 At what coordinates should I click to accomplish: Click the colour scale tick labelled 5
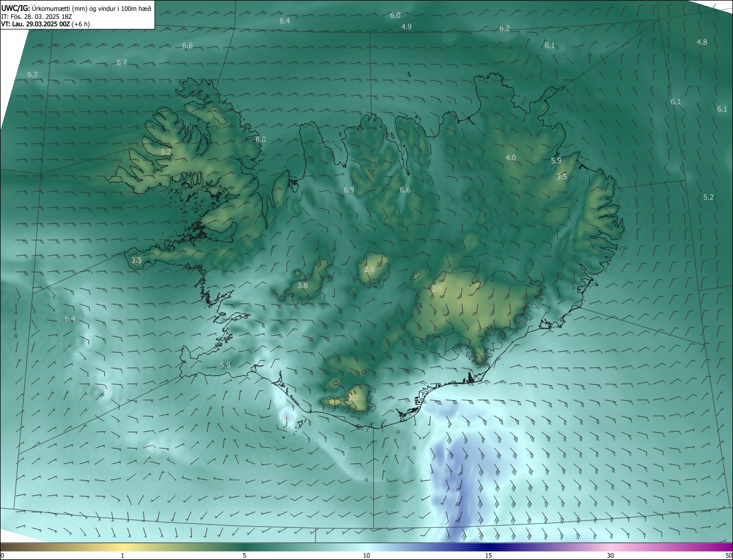(x=245, y=555)
